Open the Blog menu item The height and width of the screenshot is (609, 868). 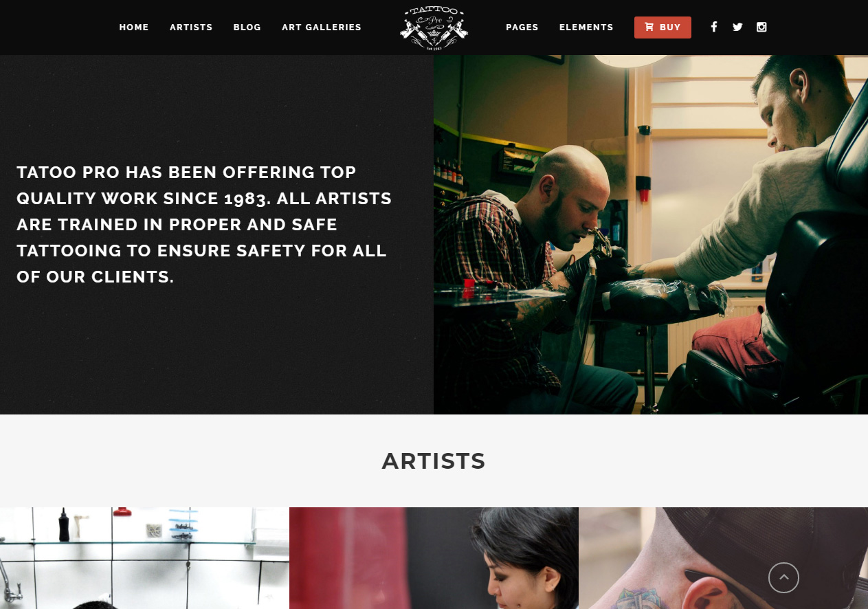247,27
